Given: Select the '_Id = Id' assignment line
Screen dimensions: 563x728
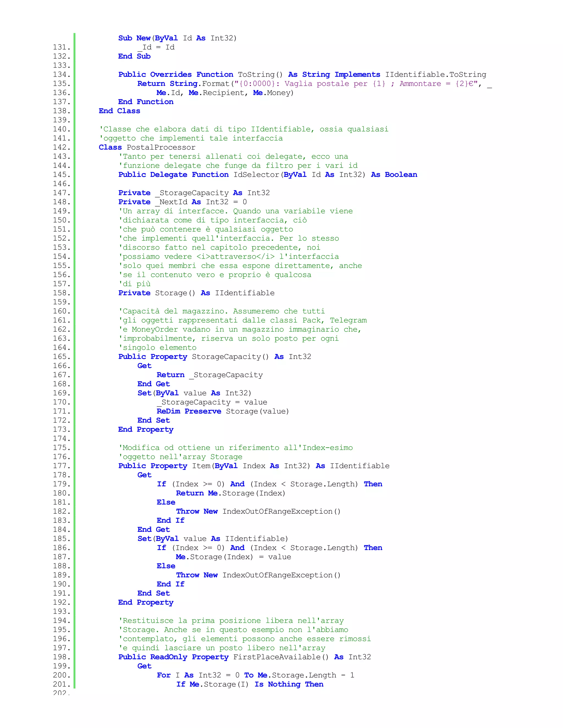Looking at the screenshot, I should coord(156,47).
